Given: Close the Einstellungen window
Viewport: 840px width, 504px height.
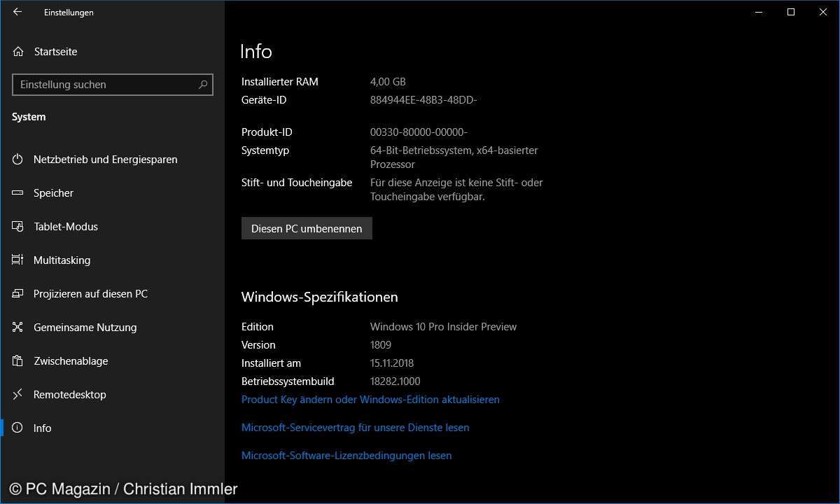Looking at the screenshot, I should (823, 12).
